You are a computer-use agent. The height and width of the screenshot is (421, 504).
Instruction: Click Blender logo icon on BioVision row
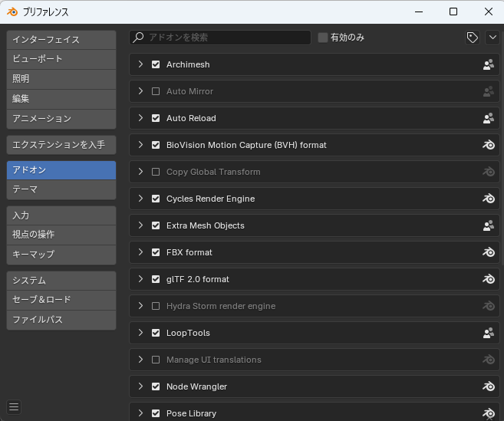click(x=488, y=145)
